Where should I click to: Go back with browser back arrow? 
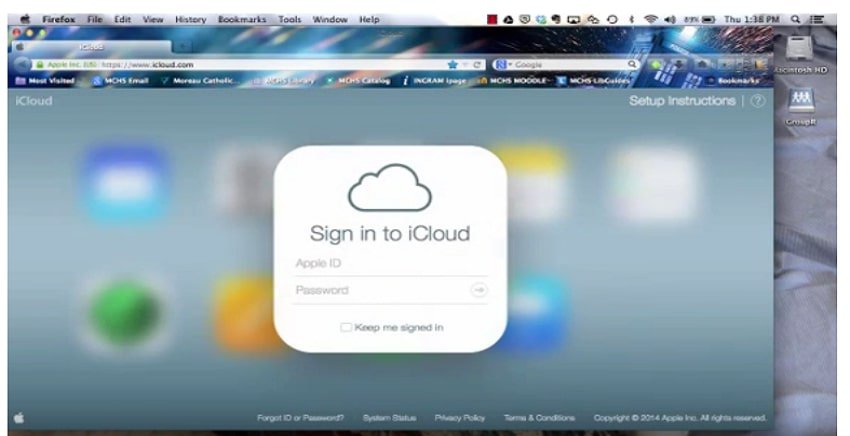click(22, 65)
